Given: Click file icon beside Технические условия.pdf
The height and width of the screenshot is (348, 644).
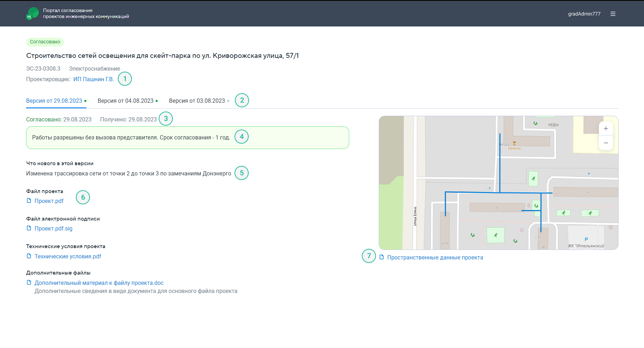Looking at the screenshot, I should click(x=29, y=256).
